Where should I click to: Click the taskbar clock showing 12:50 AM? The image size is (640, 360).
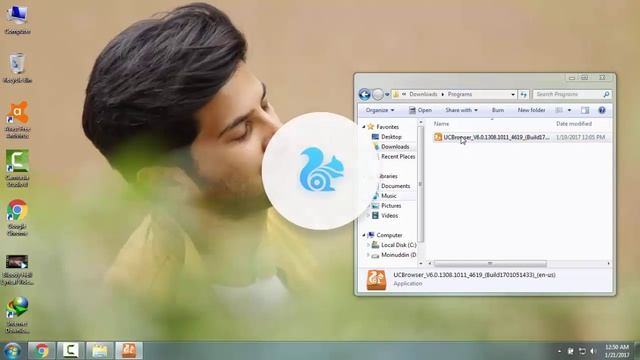(x=617, y=351)
